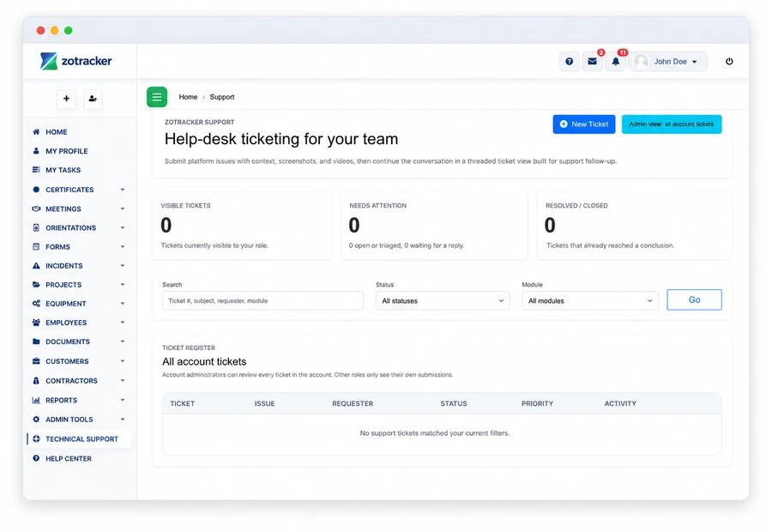Image resolution: width=772 pixels, height=532 pixels.
Task: Click the New Ticket button
Action: coord(584,124)
